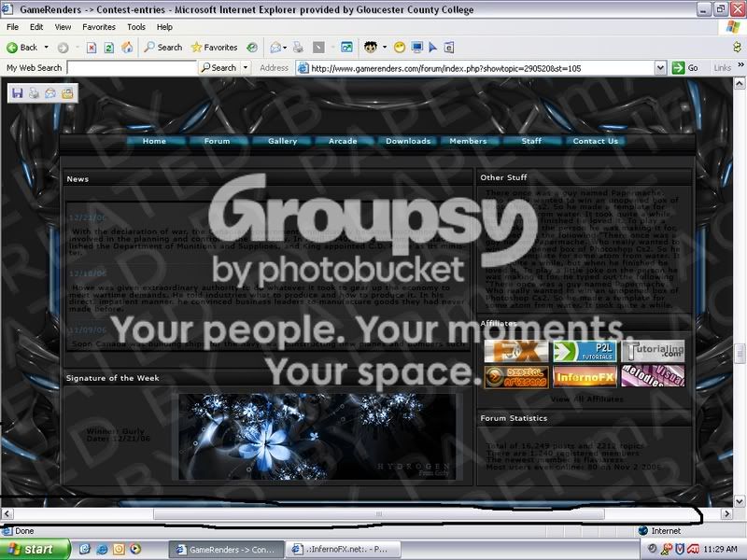Open the History icon after Favorites
The height and width of the screenshot is (560, 747).
point(252,48)
